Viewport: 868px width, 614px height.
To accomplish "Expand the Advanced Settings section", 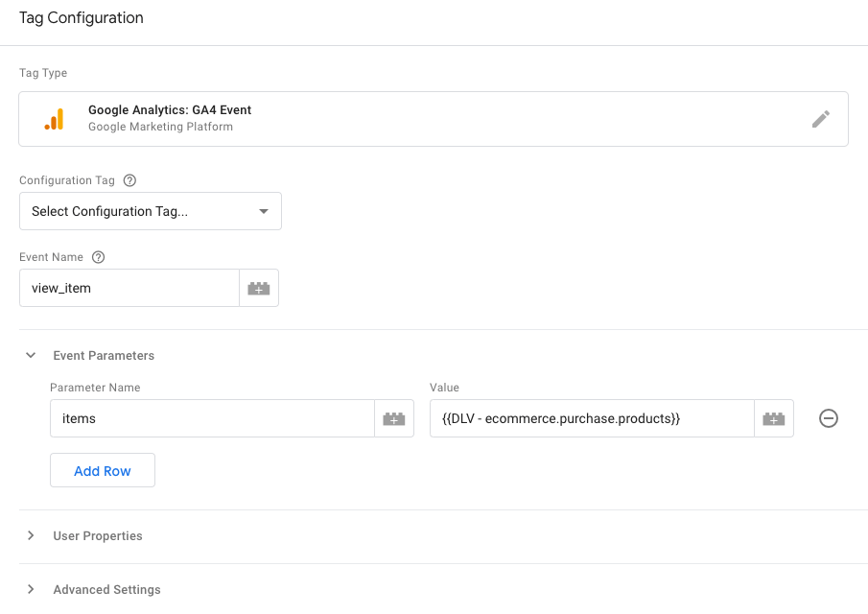I will [31, 590].
